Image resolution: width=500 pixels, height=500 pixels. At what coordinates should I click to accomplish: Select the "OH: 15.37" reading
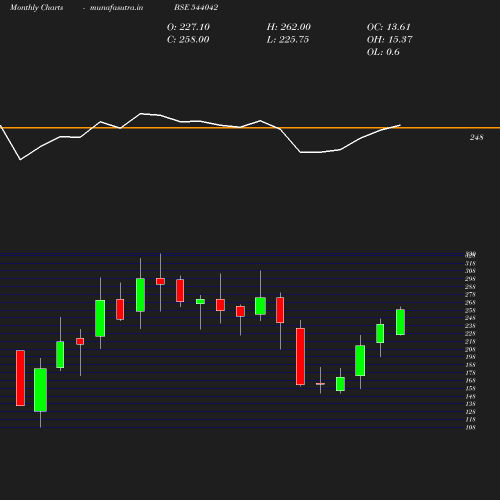click(390, 40)
